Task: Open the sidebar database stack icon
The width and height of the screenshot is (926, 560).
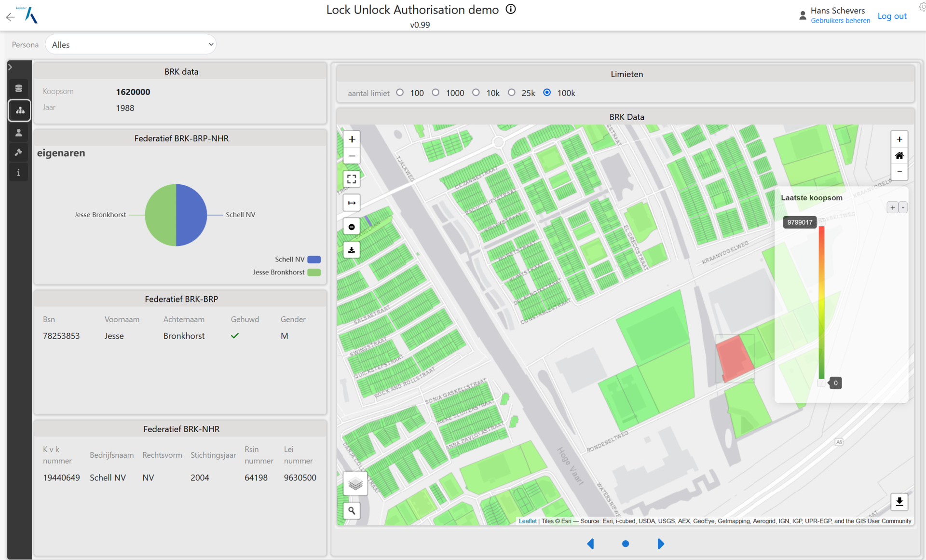Action: [x=19, y=88]
